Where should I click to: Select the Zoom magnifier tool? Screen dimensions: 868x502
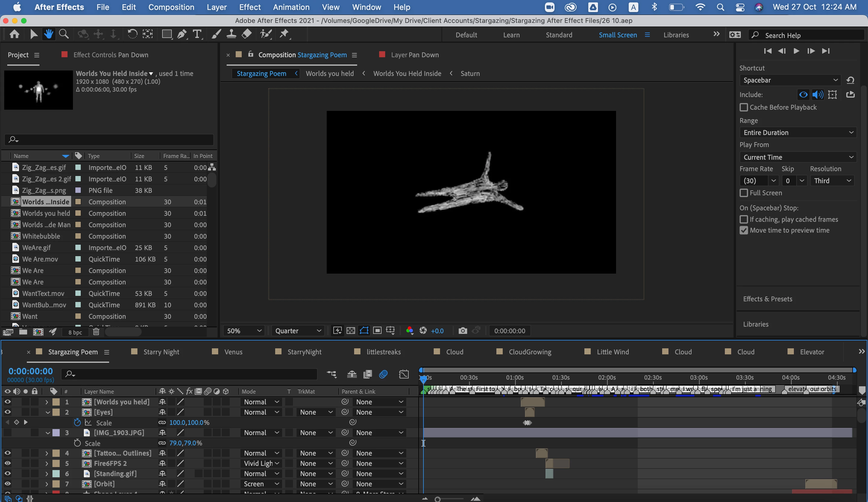point(64,34)
